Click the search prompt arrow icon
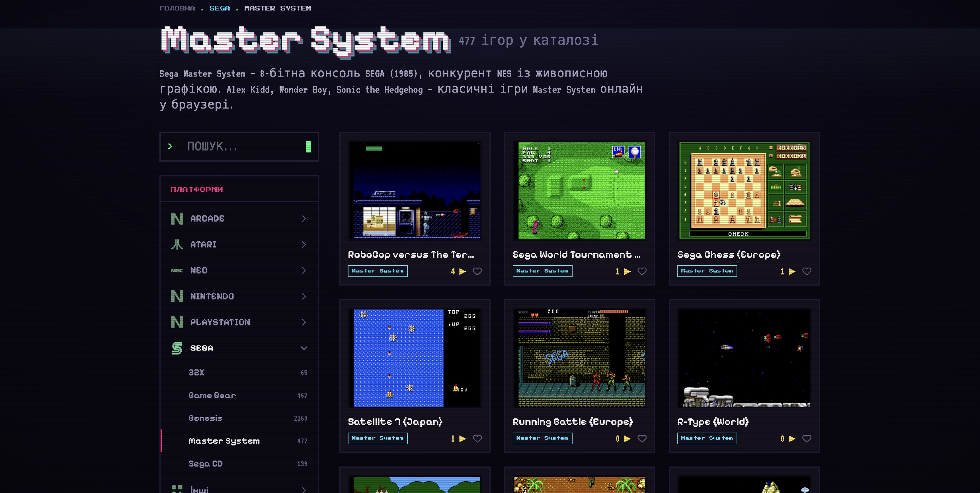Viewport: 980px width, 493px height. point(170,146)
